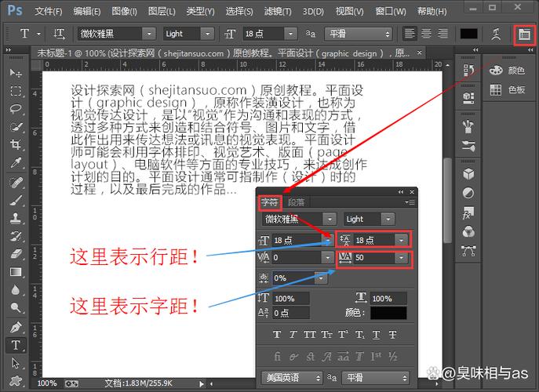
Task: Select the Gradient tool
Action: (16, 272)
